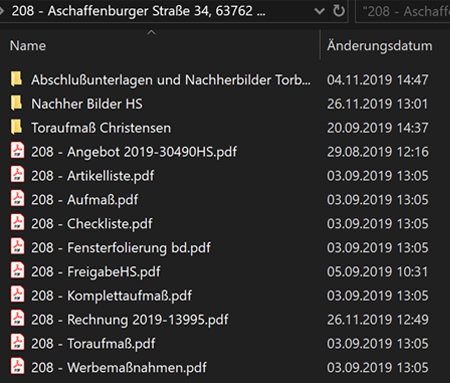Screen dimensions: 450x383
Task: Click the Artikelliste PDF file icon
Action: click(x=17, y=174)
